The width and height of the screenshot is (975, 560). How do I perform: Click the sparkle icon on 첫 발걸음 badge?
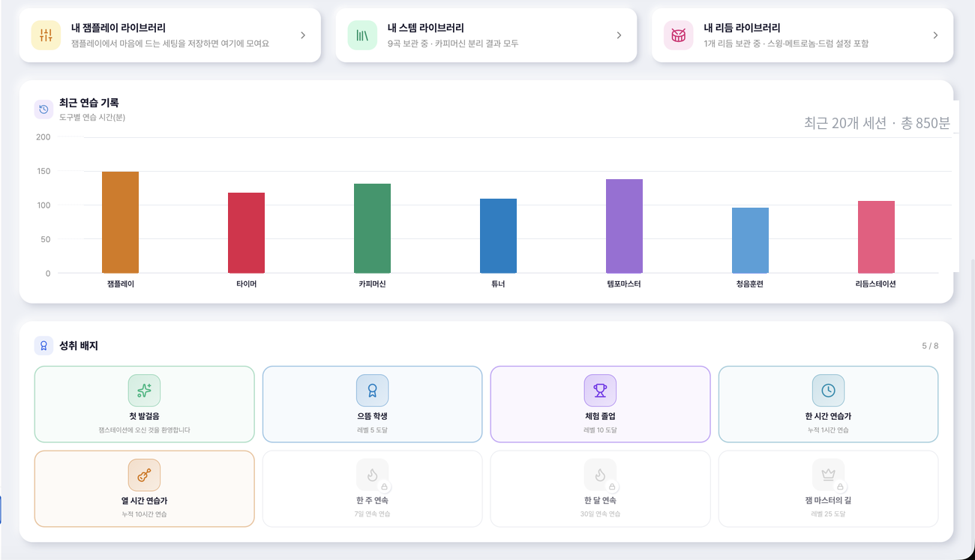point(144,391)
